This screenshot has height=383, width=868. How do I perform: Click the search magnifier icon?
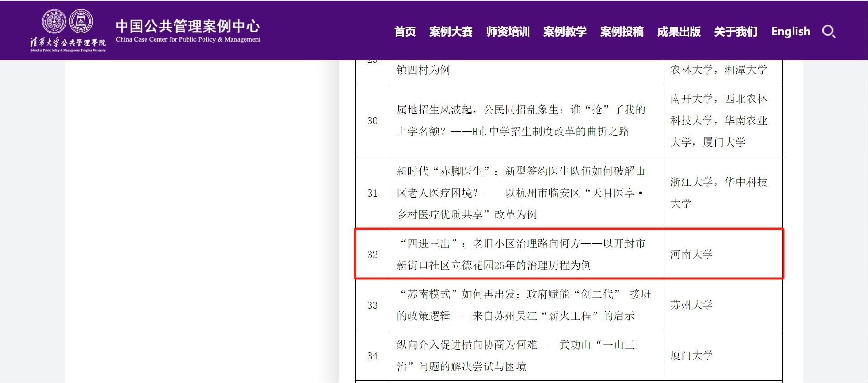(829, 32)
